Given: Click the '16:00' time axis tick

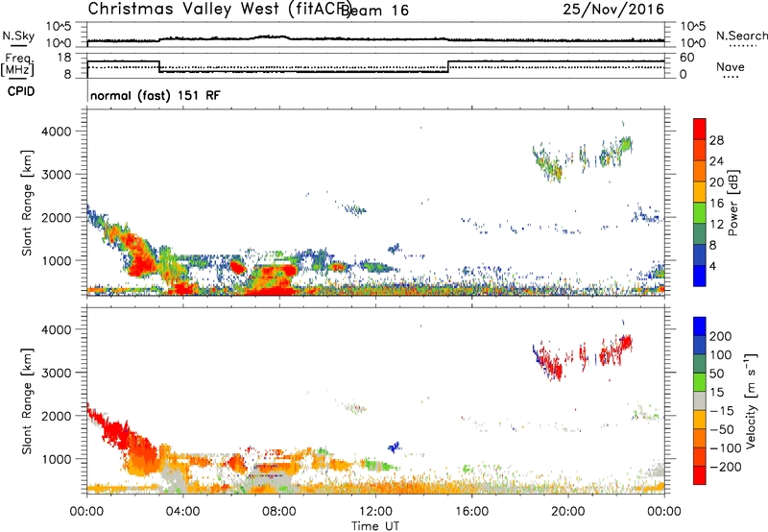Looking at the screenshot, I should tap(471, 512).
